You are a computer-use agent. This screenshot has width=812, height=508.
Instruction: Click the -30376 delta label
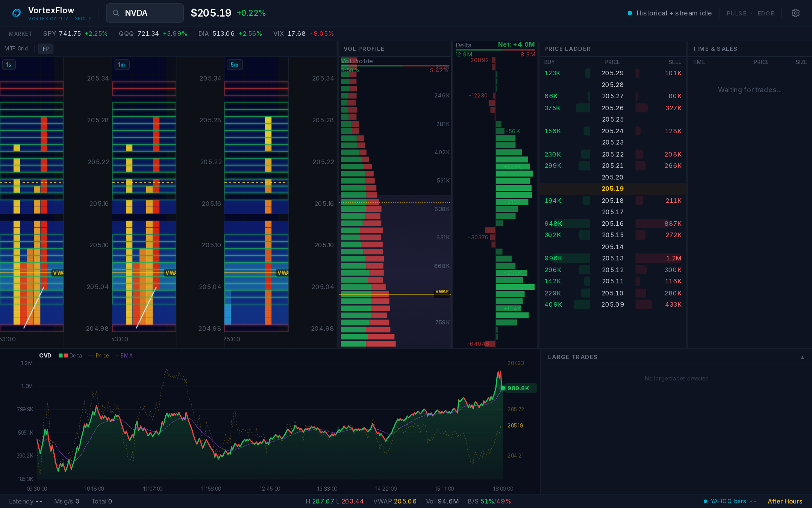tap(478, 237)
